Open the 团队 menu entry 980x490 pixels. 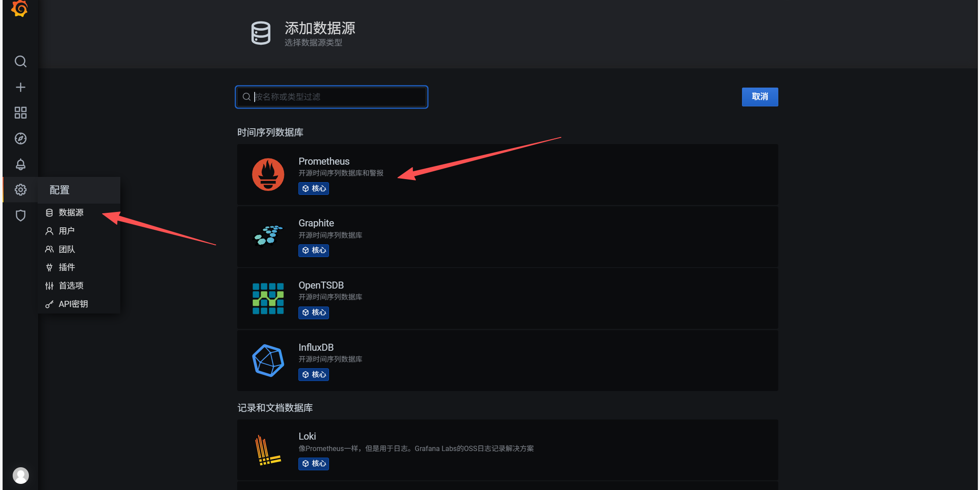tap(66, 249)
